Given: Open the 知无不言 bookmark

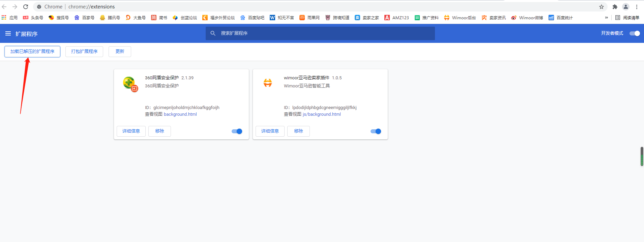Looking at the screenshot, I should (x=282, y=18).
